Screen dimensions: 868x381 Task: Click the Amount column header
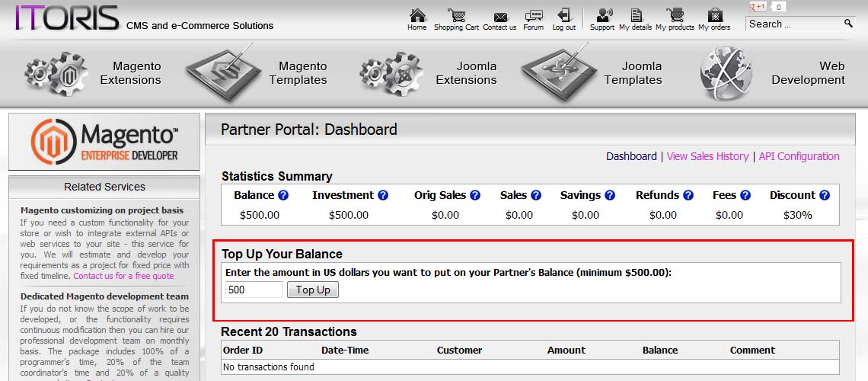coord(566,350)
